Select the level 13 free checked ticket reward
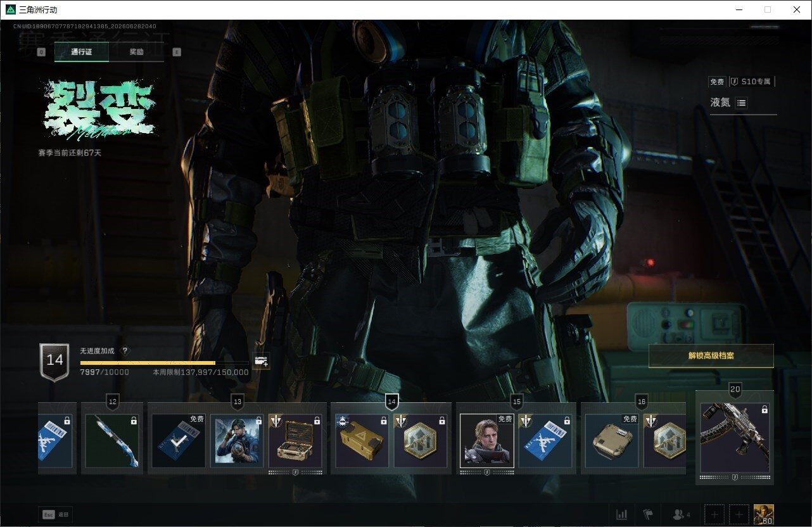 coord(179,440)
